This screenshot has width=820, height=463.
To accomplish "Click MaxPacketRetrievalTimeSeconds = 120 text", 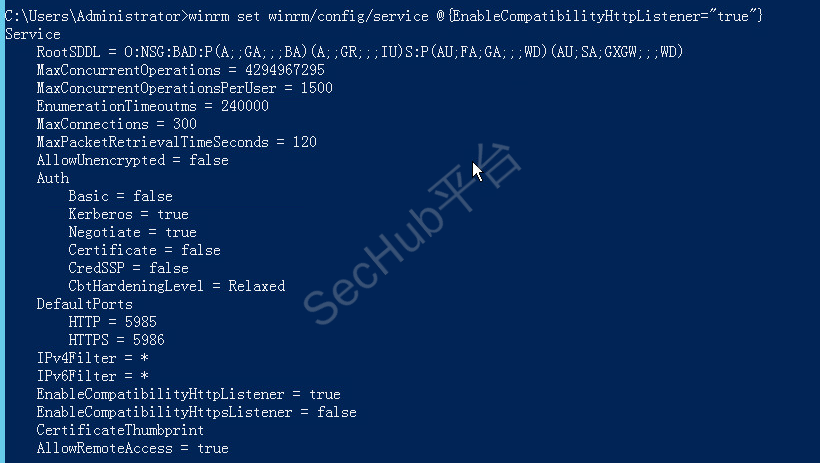I will coord(177,142).
